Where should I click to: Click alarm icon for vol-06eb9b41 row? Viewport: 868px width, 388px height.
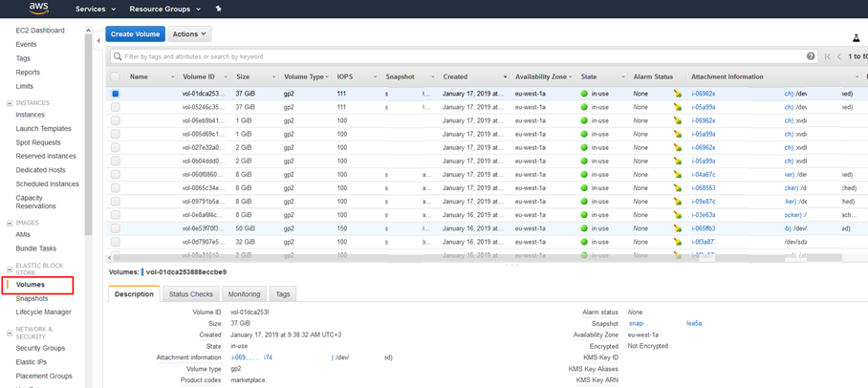point(678,120)
